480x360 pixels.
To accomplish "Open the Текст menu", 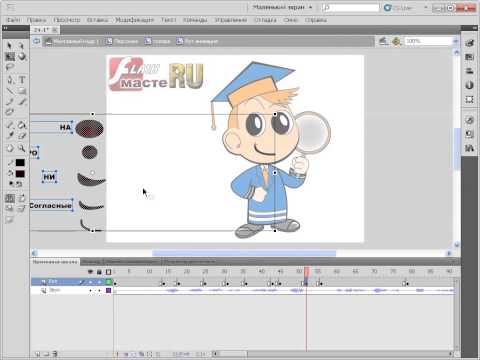I will coord(168,20).
